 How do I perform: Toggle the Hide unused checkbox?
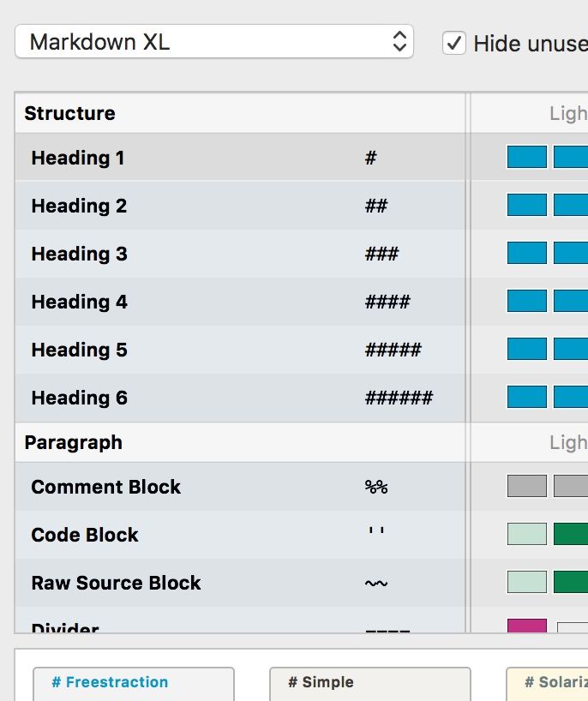coord(454,42)
